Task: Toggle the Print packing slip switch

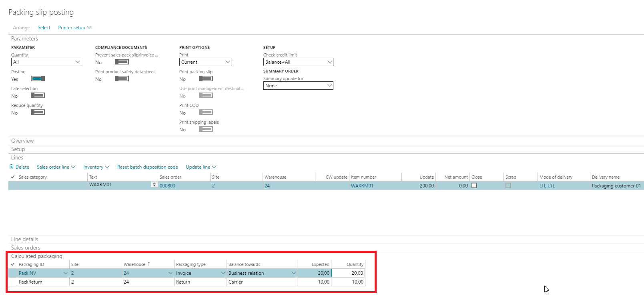Action: (206, 79)
